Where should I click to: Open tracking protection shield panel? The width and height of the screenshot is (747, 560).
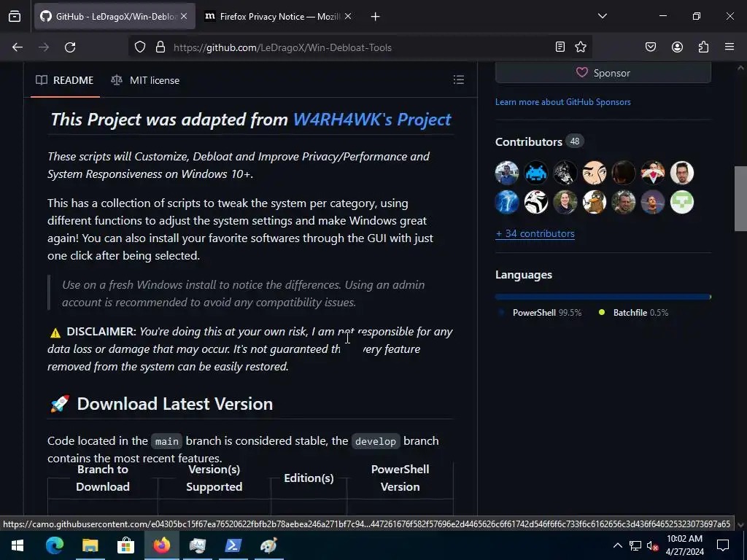[x=139, y=47]
